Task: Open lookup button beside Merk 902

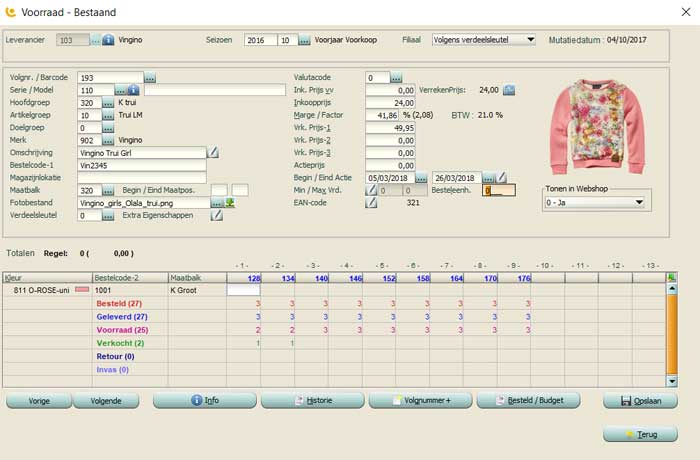Action: [x=108, y=140]
